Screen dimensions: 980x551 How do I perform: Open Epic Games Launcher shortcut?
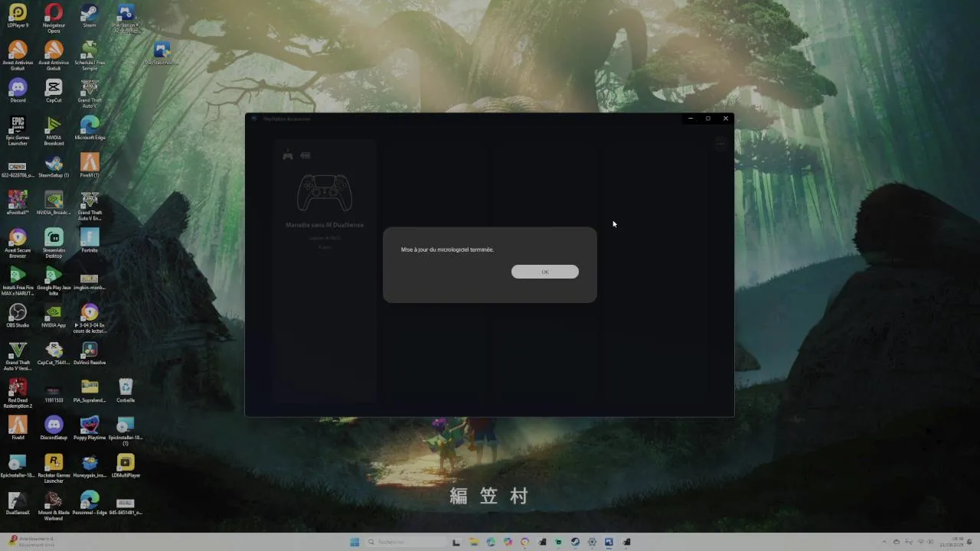click(x=18, y=131)
